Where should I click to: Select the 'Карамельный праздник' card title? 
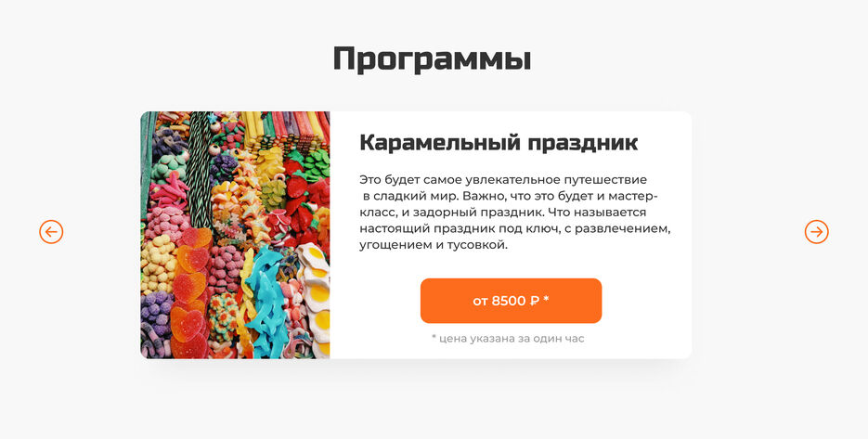(499, 142)
